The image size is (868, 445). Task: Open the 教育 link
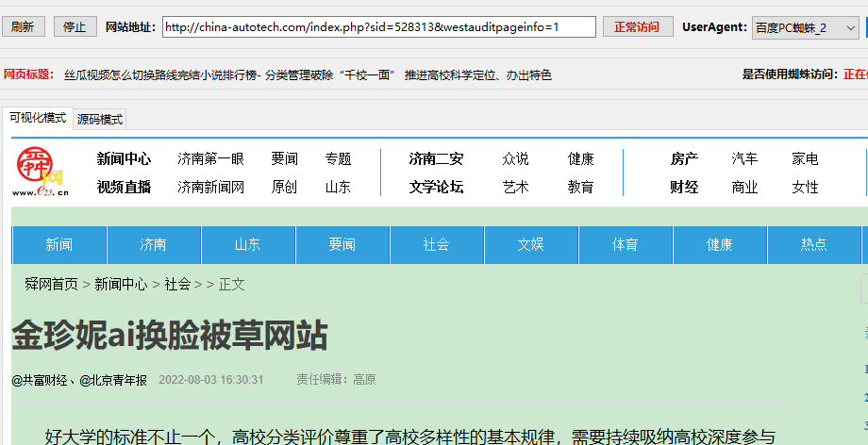580,187
